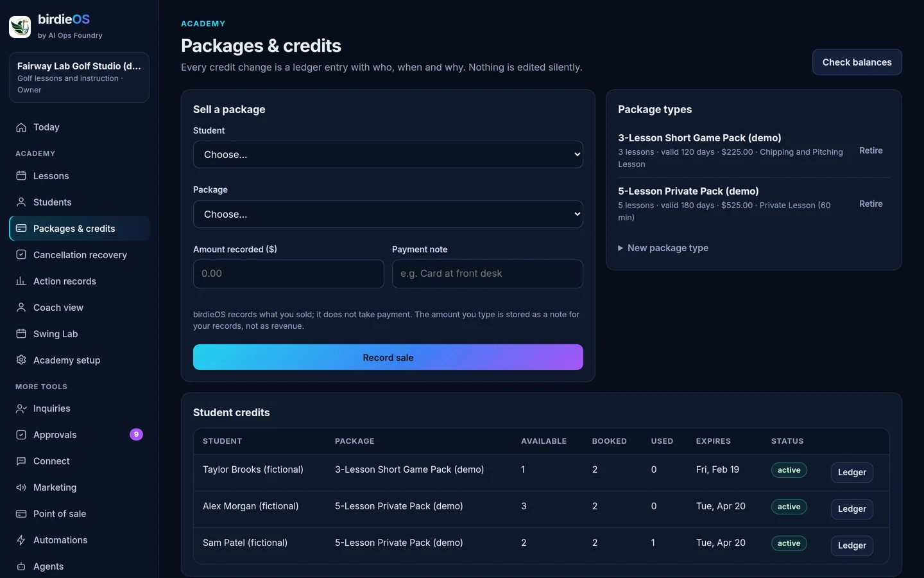Click the 3-Lesson Short Game Pack package type title

(x=699, y=138)
